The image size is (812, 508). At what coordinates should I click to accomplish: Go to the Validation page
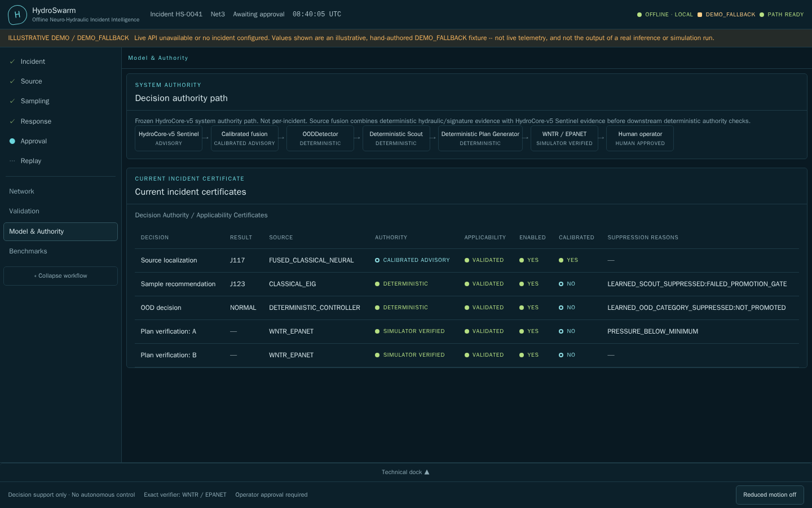60,211
